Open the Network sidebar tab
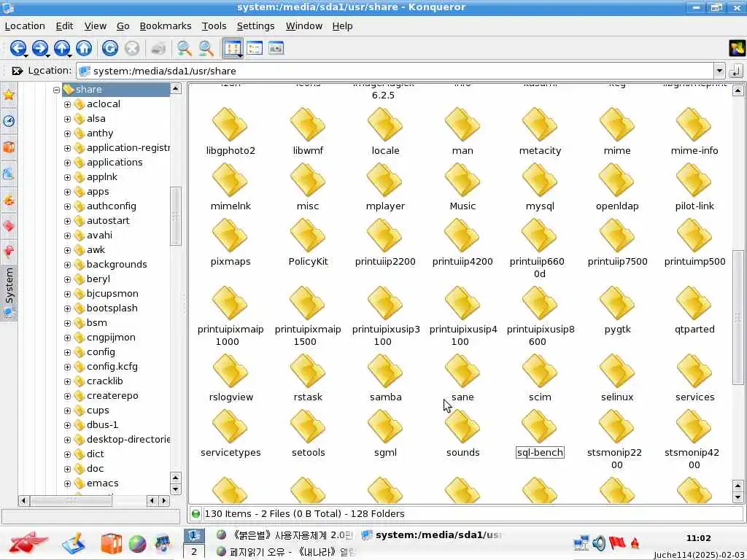747x560 pixels. (x=9, y=174)
